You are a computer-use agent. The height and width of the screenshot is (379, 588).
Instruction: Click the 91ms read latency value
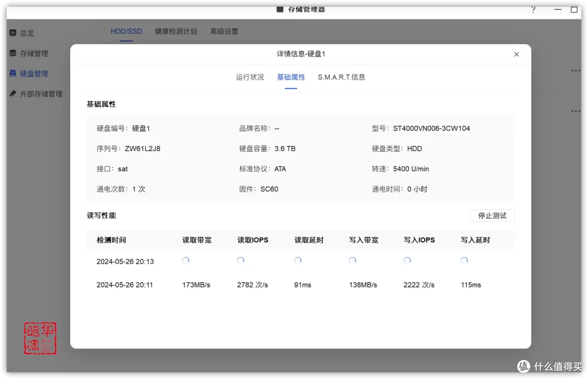point(303,284)
